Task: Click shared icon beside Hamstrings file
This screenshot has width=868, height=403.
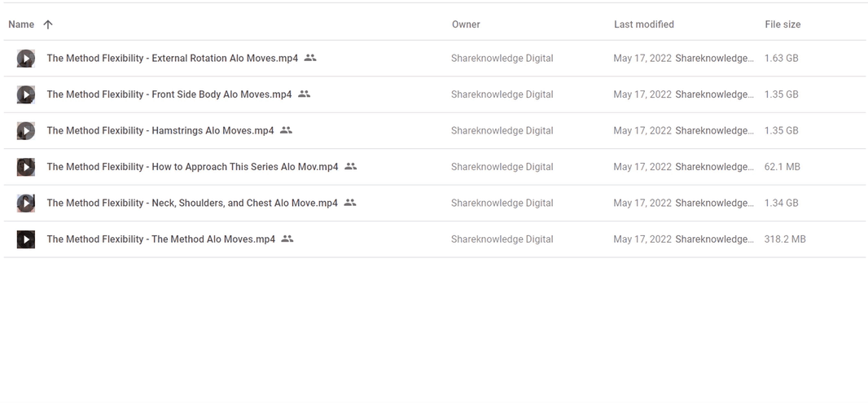Action: (x=286, y=130)
